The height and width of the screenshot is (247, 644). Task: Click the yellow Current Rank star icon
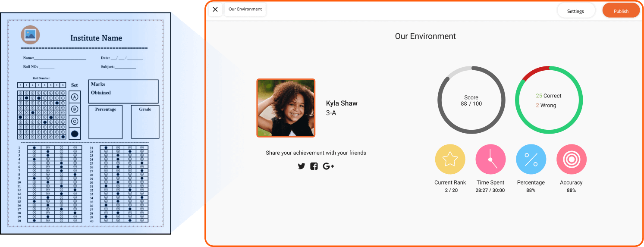tap(450, 159)
